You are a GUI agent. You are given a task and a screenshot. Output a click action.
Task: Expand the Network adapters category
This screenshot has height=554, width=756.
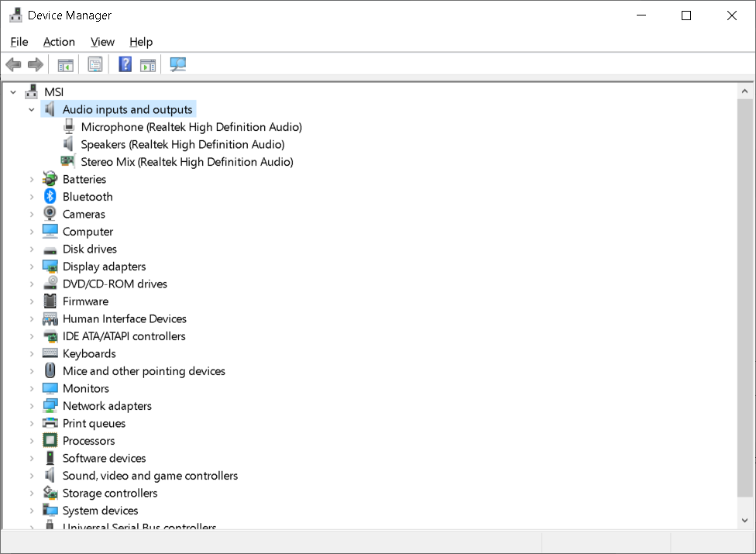32,406
